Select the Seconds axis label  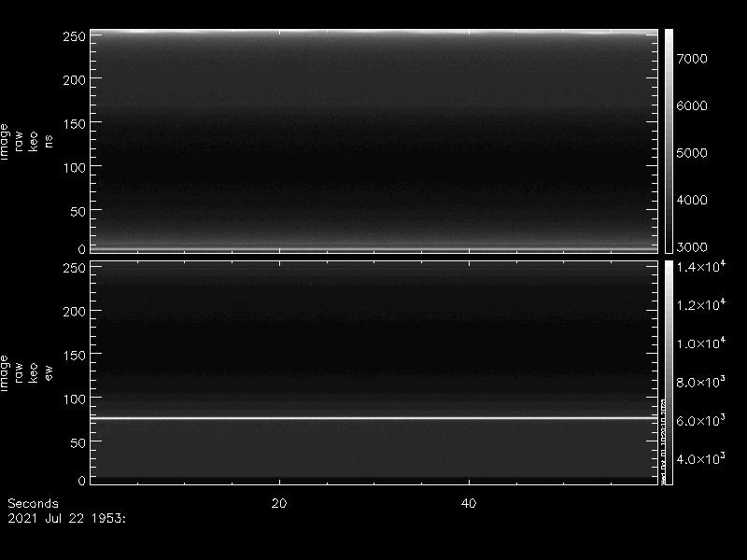(x=33, y=503)
